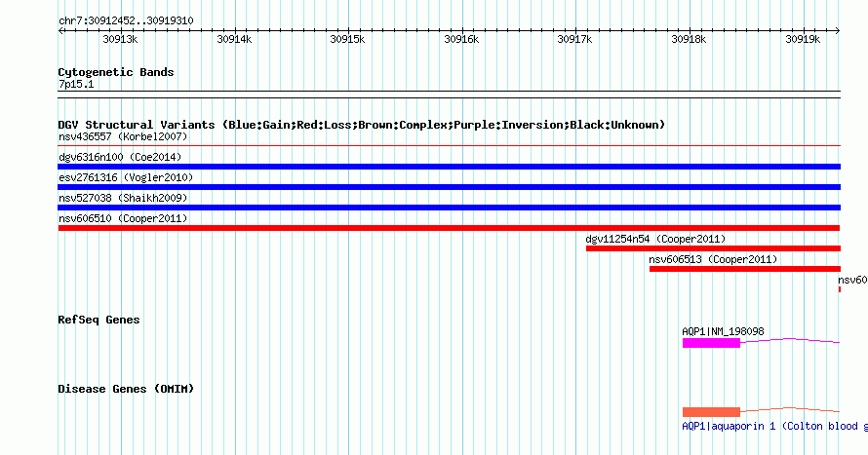Viewport: 868px width, 455px height.
Task: Open the AQP1|aquaporin 1 OMIM link
Action: (774, 426)
